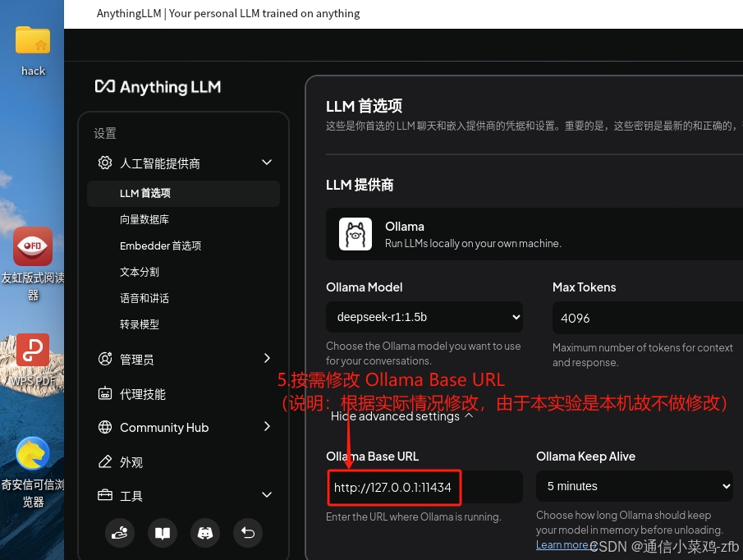The width and height of the screenshot is (743, 560).
Task: Expand the 工具 section chevron
Action: pos(267,494)
